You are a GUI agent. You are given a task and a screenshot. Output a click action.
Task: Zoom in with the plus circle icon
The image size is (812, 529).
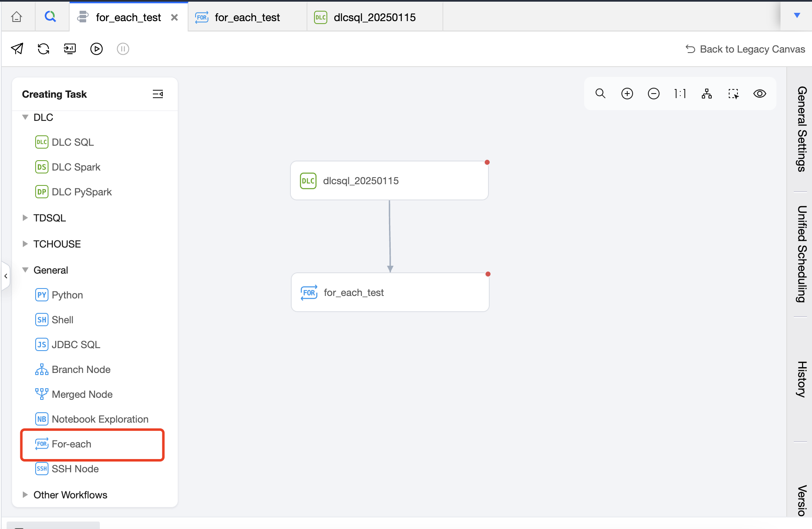(627, 94)
